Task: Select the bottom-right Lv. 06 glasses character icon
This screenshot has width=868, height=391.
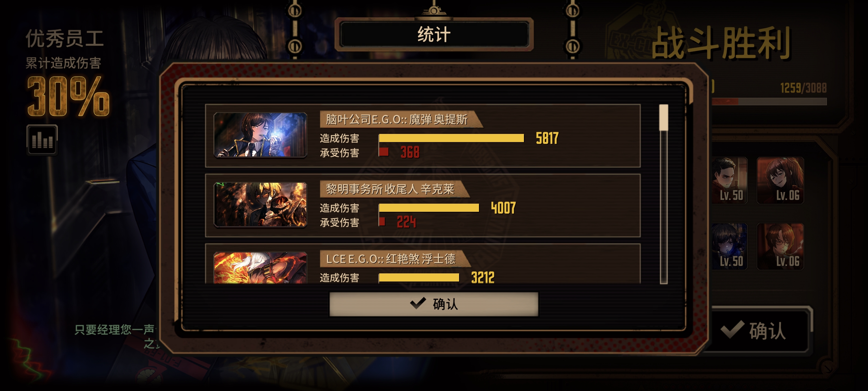Action: point(780,246)
